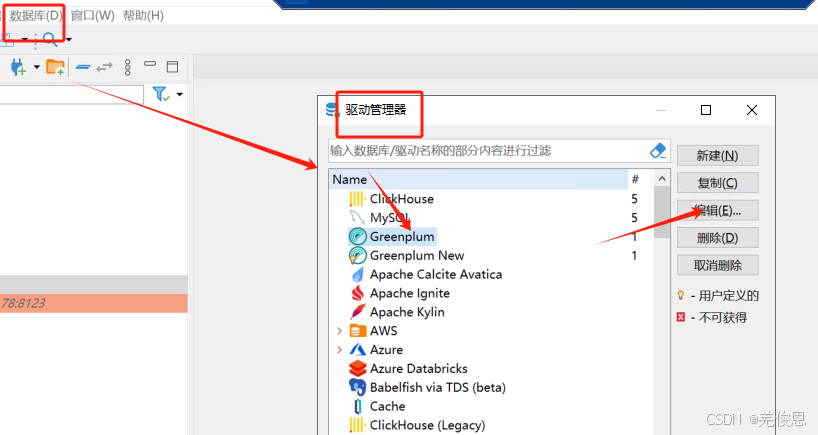Open the 窗口(W) menu
The image size is (818, 435).
tap(92, 16)
